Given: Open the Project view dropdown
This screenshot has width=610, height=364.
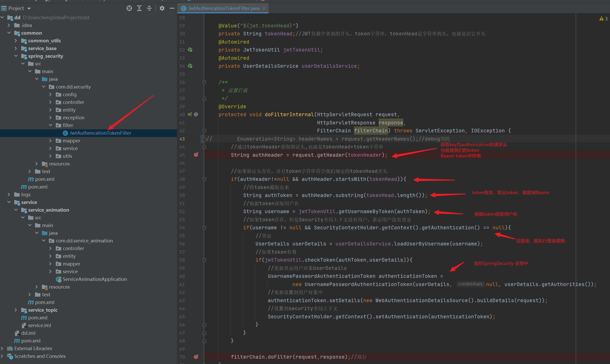Looking at the screenshot, I should (29, 8).
